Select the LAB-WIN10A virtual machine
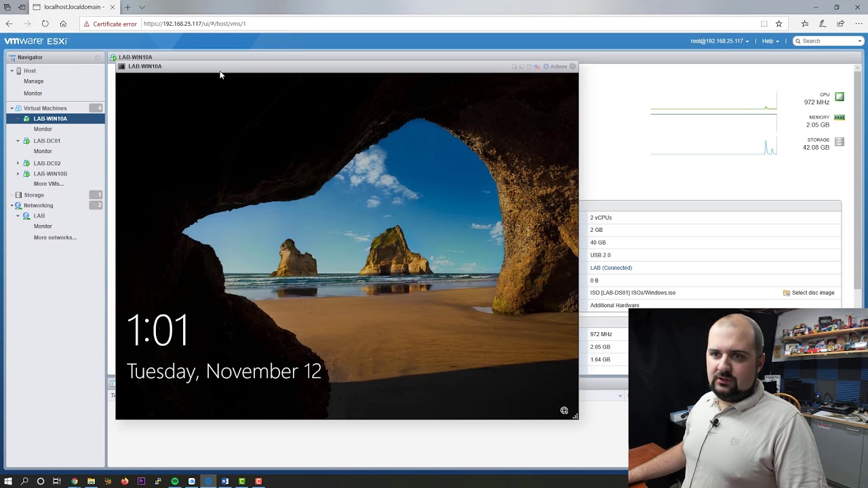The height and width of the screenshot is (488, 868). tap(50, 119)
